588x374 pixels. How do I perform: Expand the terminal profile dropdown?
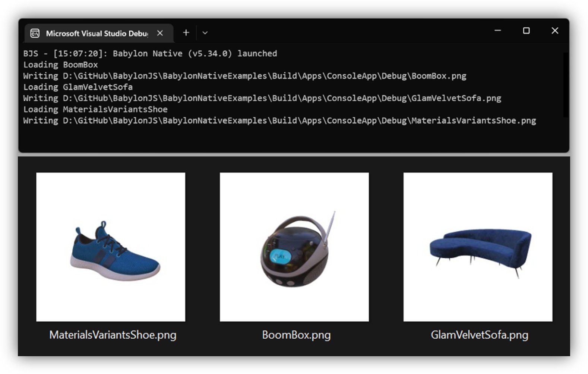pyautogui.click(x=205, y=33)
